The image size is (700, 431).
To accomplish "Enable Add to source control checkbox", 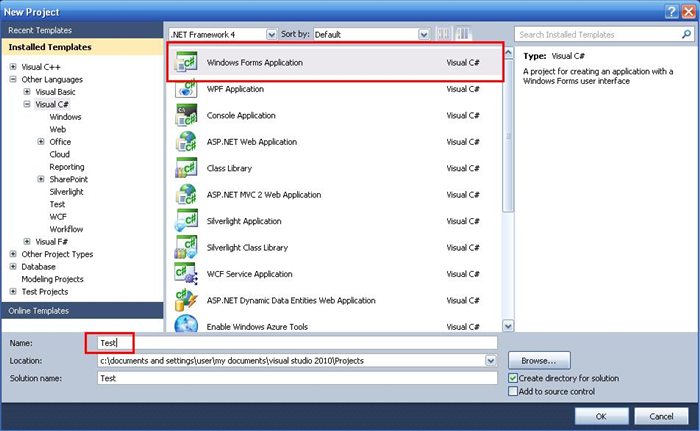I will click(x=513, y=391).
